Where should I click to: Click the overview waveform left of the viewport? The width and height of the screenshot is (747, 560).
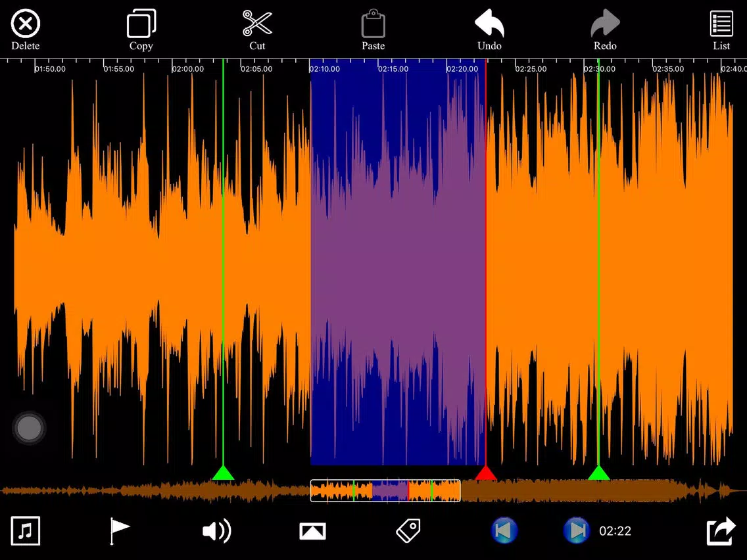point(155,490)
